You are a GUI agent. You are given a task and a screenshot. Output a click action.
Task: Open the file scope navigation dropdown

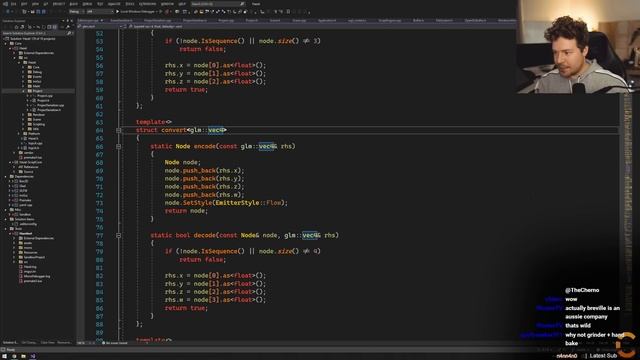pos(101,26)
